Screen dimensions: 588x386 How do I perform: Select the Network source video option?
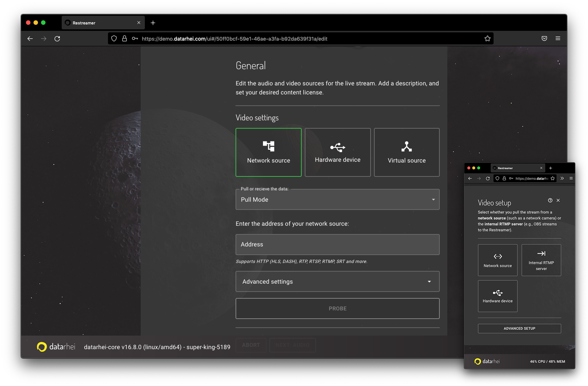(x=268, y=152)
